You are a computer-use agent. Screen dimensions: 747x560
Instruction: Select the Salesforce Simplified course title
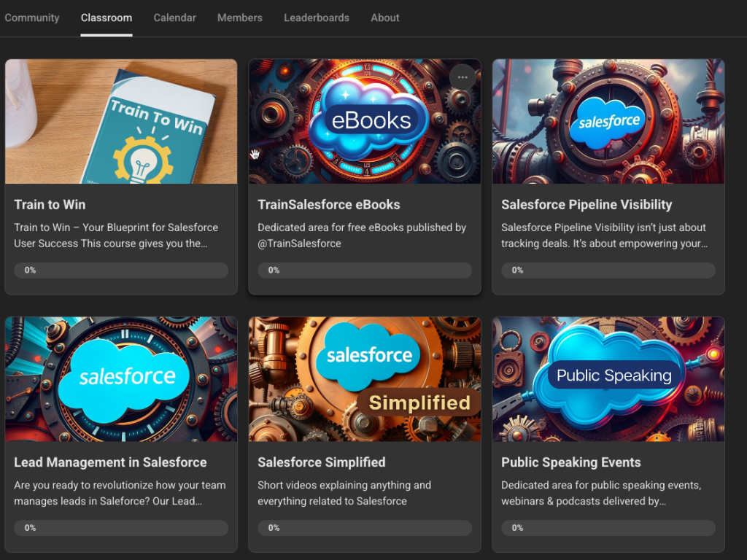coord(322,462)
